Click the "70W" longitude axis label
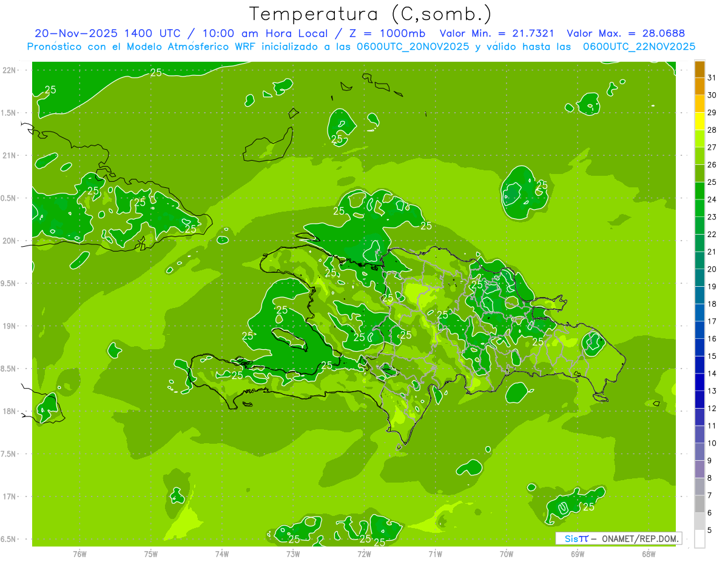The width and height of the screenshot is (728, 562). pyautogui.click(x=507, y=554)
